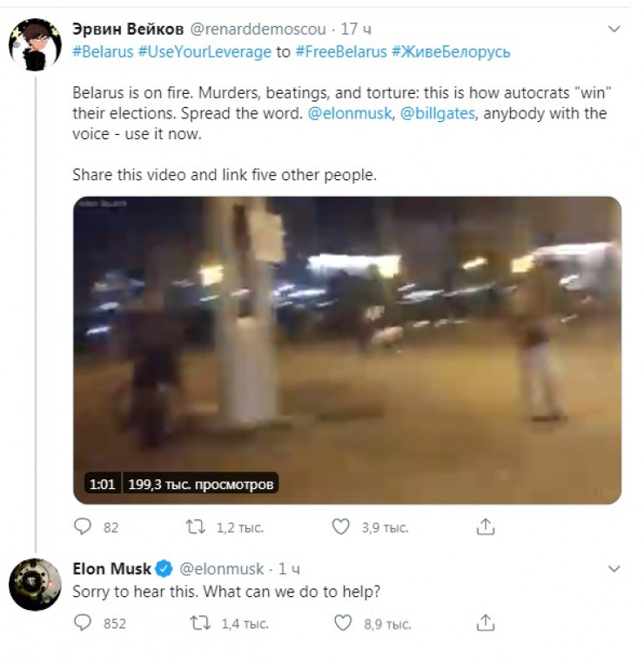
Task: Open Эрвин Вейков's profile avatar
Action: tap(35, 44)
